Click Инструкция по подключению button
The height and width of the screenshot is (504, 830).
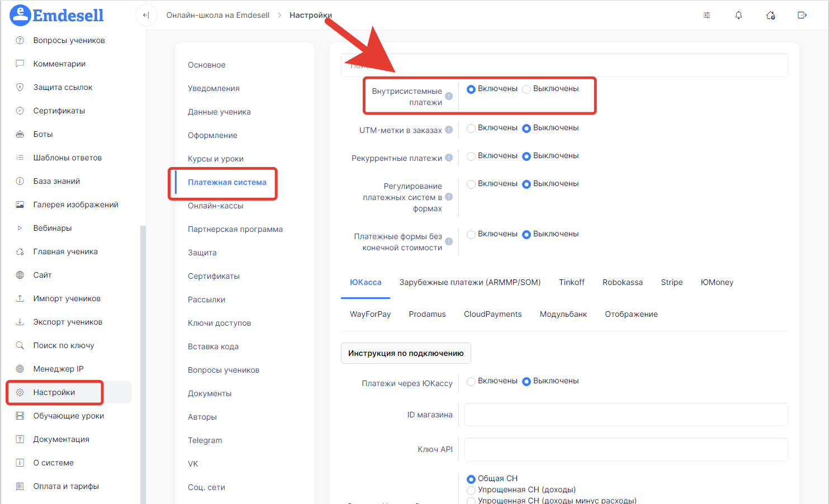point(406,353)
